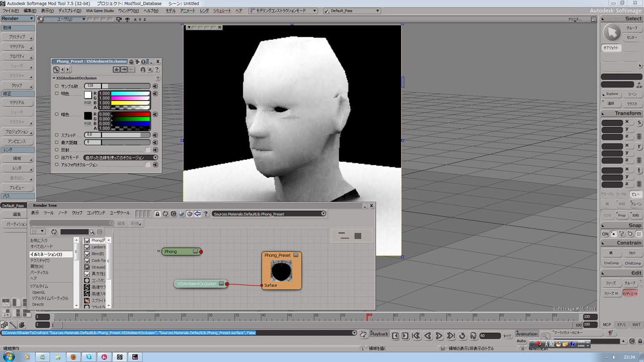Click the audio headphones icon in playback bar
Screen dimensions: 644x362
(473, 336)
